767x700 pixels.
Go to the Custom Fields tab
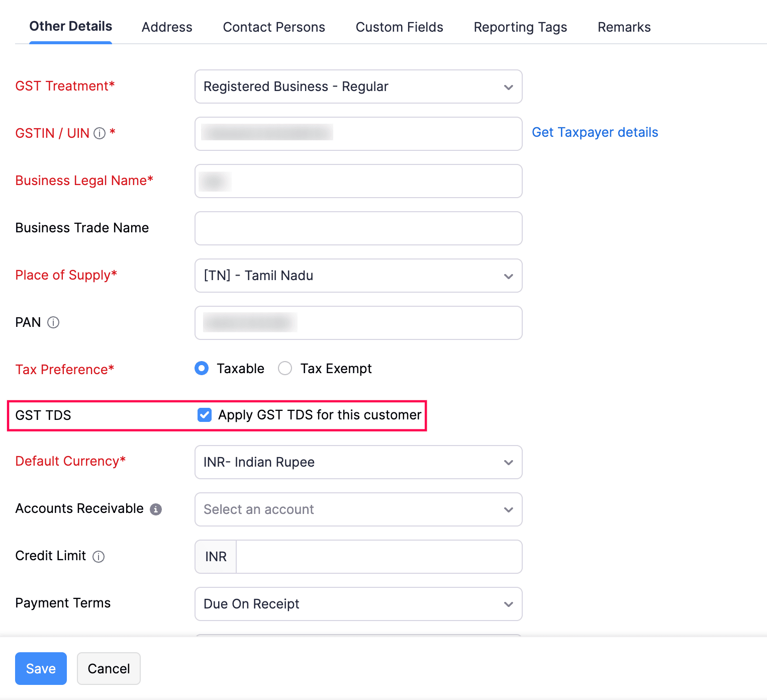point(399,27)
